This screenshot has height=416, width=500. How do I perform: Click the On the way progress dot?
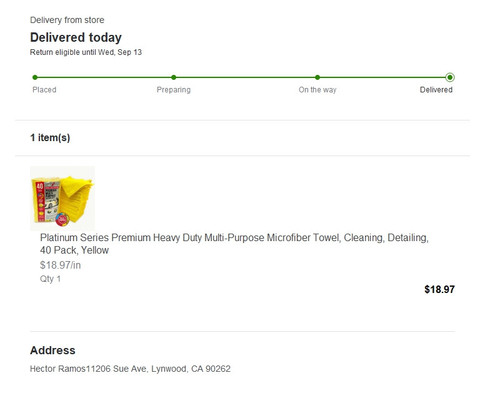[x=317, y=77]
